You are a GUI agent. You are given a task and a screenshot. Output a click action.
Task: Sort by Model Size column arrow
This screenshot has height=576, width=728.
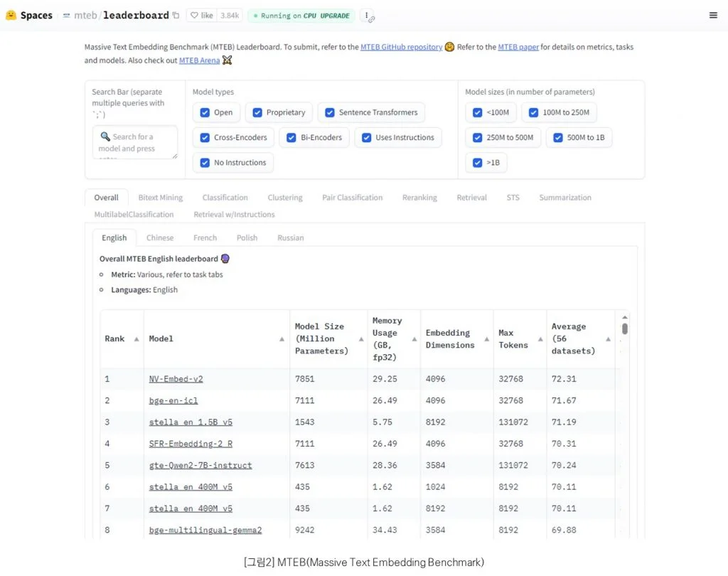[361, 339]
